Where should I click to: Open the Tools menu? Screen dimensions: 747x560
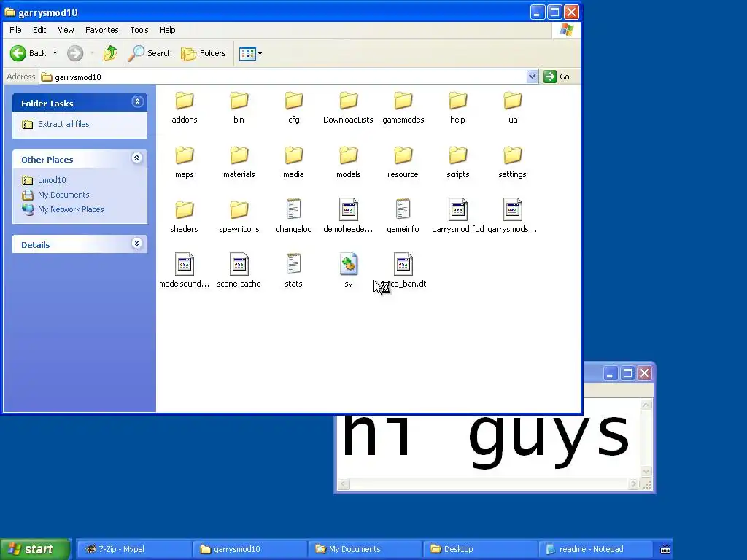(x=139, y=29)
